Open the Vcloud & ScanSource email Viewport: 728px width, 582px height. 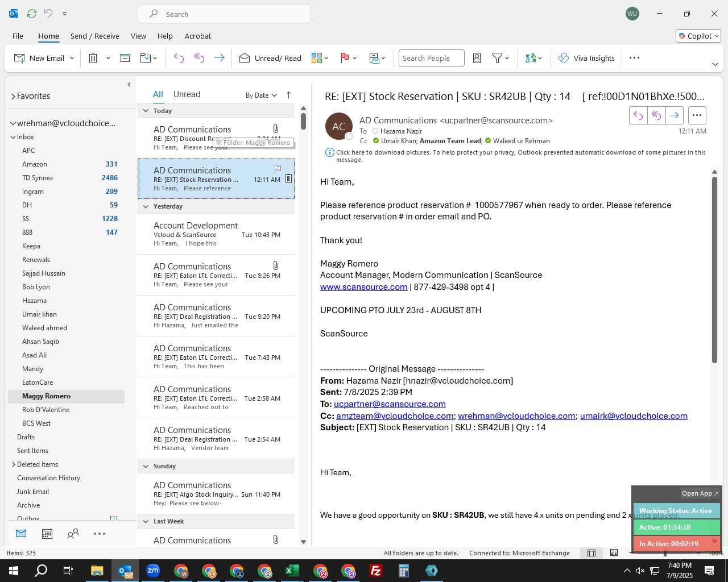[x=216, y=234]
